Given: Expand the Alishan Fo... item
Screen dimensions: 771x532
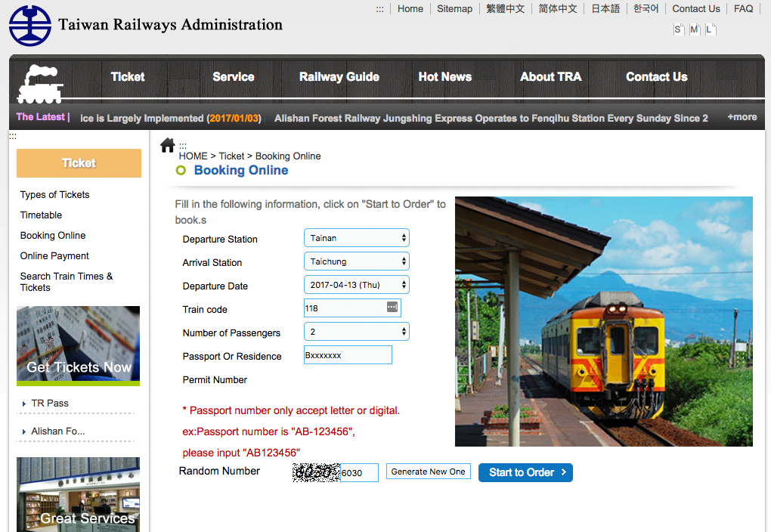Looking at the screenshot, I should (x=57, y=431).
